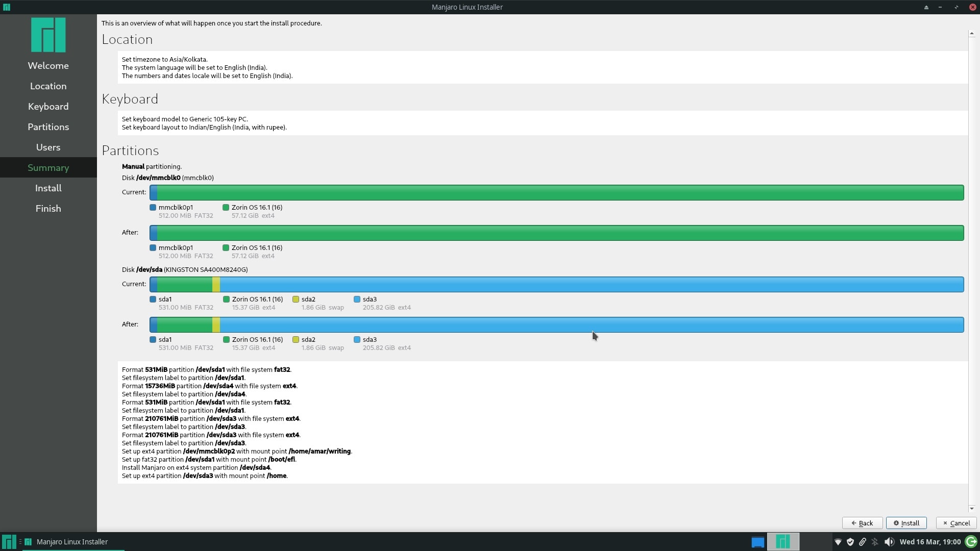This screenshot has height=551, width=980.
Task: Go to the Location step in the sidebar
Action: [x=48, y=86]
